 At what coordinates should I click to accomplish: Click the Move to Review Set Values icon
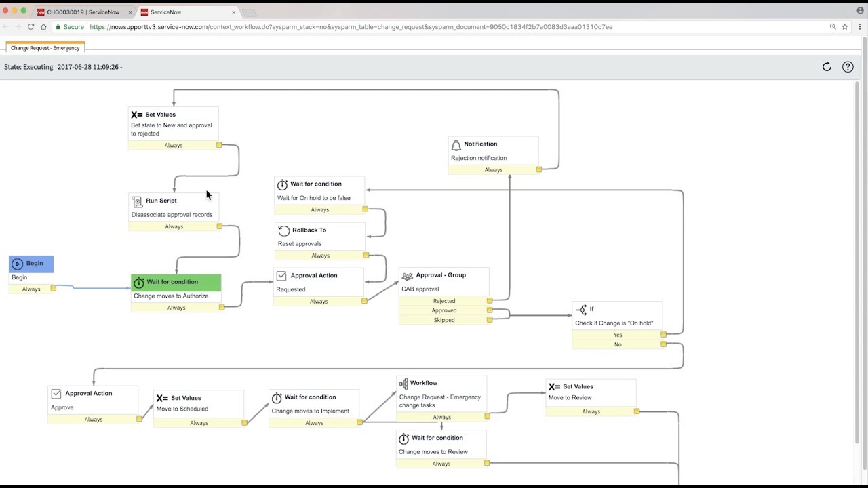click(x=555, y=387)
